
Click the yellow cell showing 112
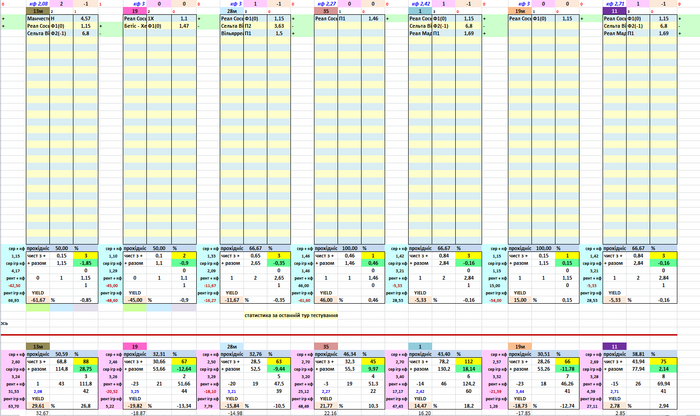468,362
